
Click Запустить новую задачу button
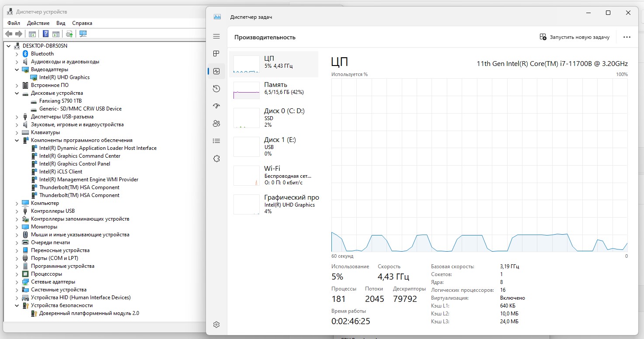tap(574, 37)
